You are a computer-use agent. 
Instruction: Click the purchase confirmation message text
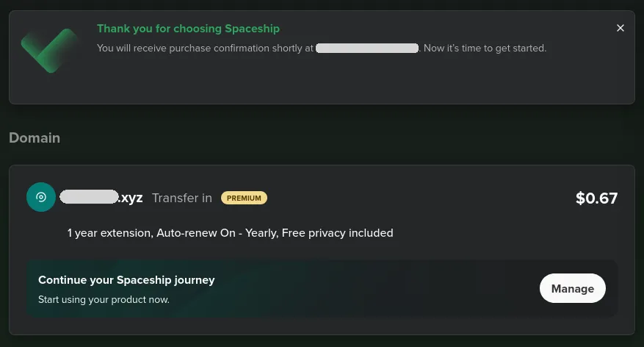(x=206, y=49)
